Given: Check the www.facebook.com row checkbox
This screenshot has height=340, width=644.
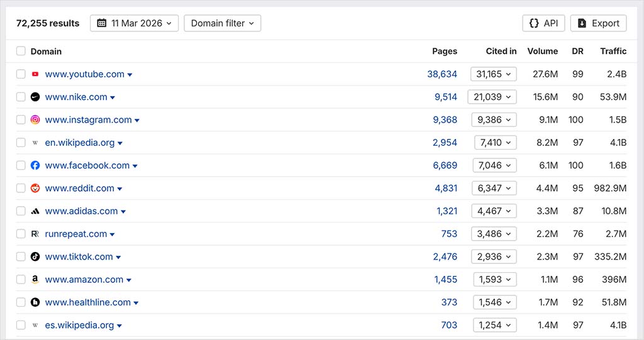Looking at the screenshot, I should tap(21, 165).
